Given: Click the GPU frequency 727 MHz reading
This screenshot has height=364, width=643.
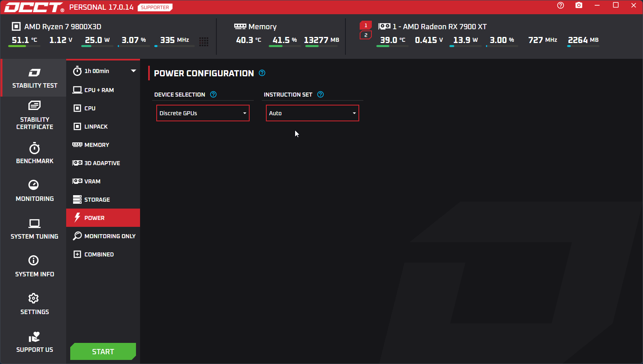Looking at the screenshot, I should tap(543, 40).
